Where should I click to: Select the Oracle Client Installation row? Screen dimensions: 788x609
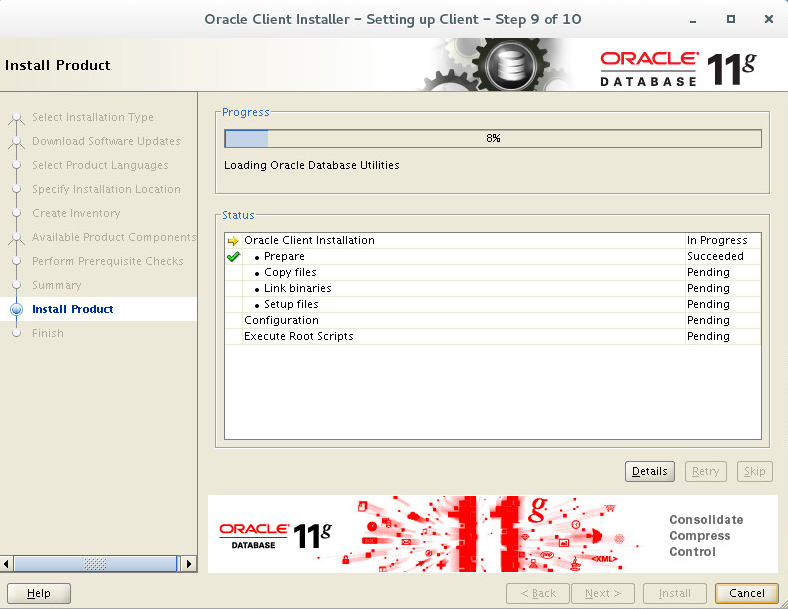pyautogui.click(x=493, y=241)
